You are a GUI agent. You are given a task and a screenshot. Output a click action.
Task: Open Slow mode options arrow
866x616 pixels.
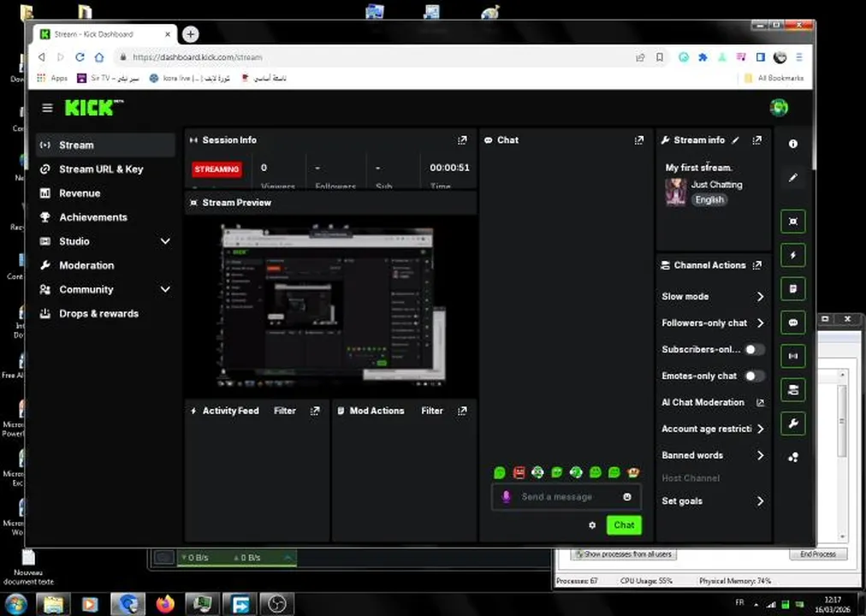761,296
